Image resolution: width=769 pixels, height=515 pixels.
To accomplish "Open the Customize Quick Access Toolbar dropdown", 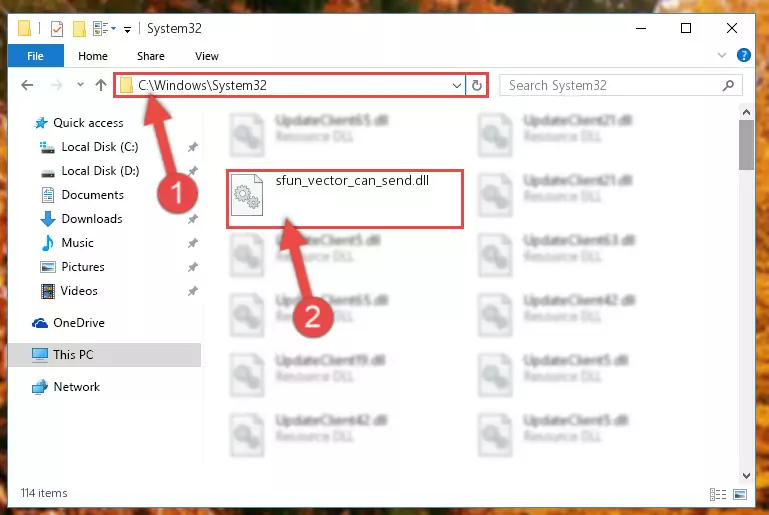I will [128, 30].
